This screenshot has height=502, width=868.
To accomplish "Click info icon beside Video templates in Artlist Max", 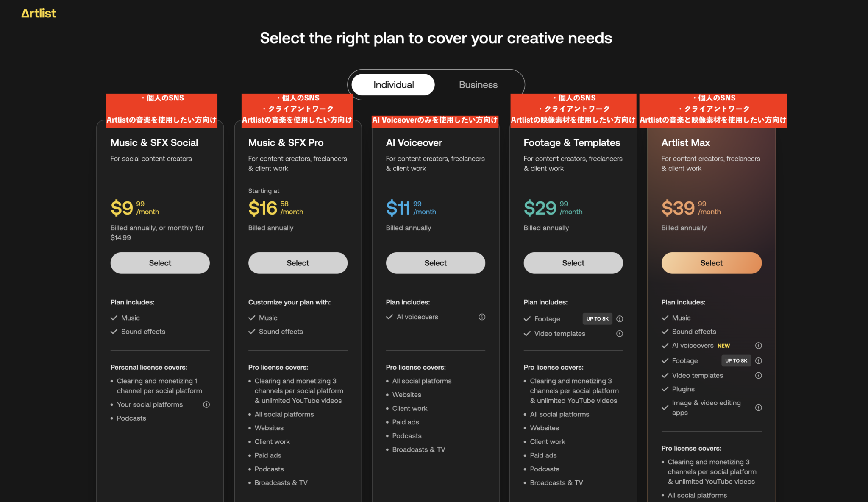I will click(x=759, y=376).
